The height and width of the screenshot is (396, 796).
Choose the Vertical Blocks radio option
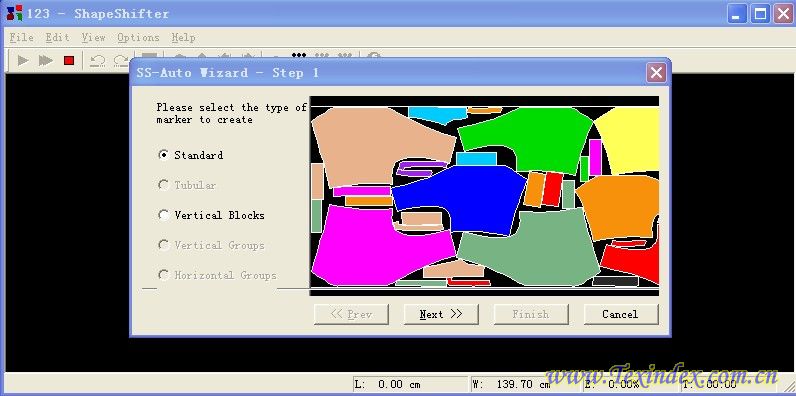click(x=163, y=215)
